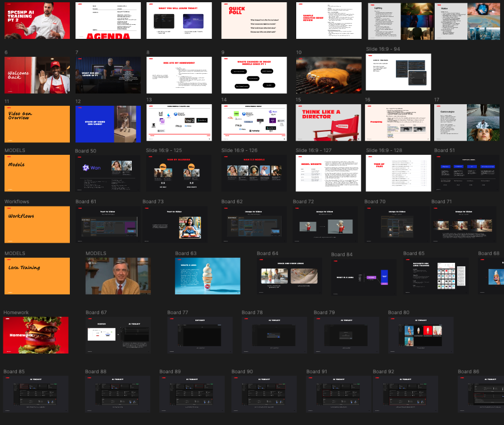
Task: Click the 'Board 90' frame label
Action: (x=242, y=372)
